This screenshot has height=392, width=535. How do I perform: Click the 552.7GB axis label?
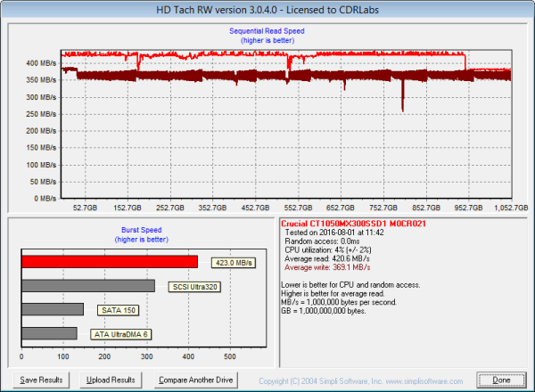tap(298, 208)
